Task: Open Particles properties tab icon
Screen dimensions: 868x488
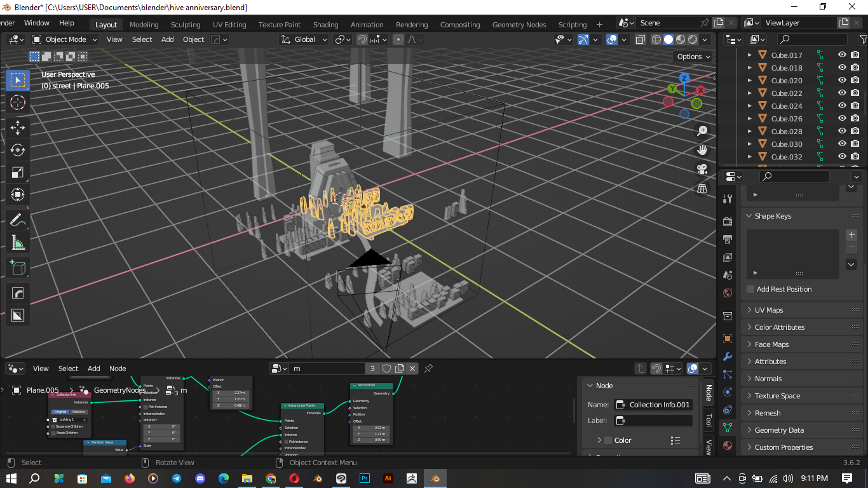Action: click(x=728, y=374)
